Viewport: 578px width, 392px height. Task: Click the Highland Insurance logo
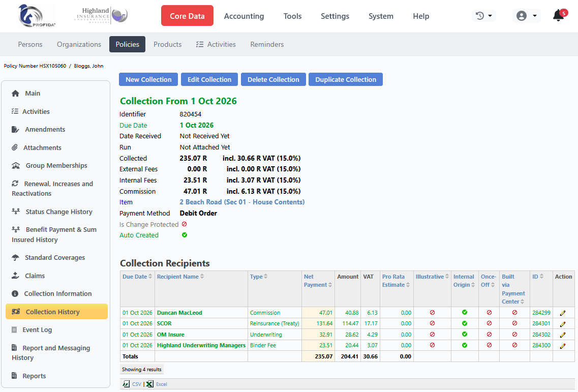pos(101,16)
